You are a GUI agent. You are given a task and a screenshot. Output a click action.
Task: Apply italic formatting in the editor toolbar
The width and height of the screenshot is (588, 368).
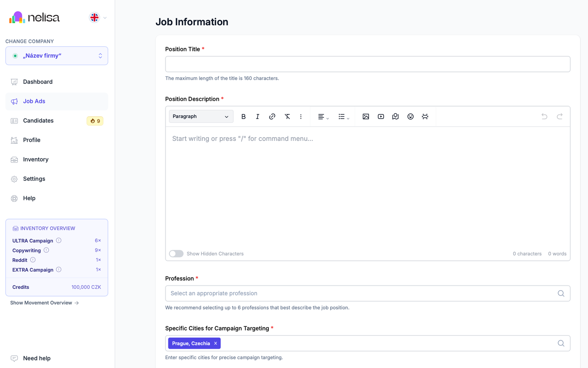[x=257, y=116]
